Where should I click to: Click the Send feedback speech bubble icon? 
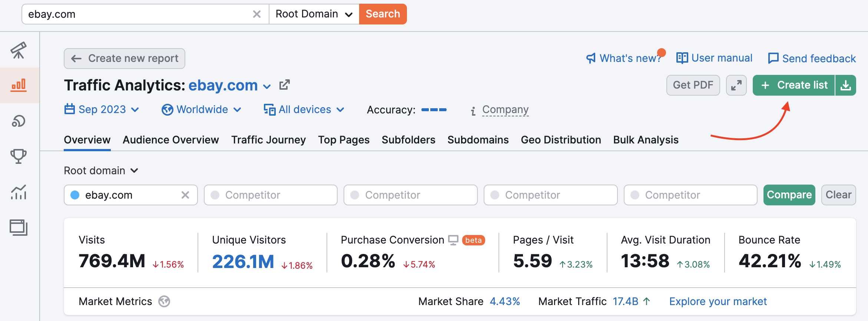tap(773, 58)
